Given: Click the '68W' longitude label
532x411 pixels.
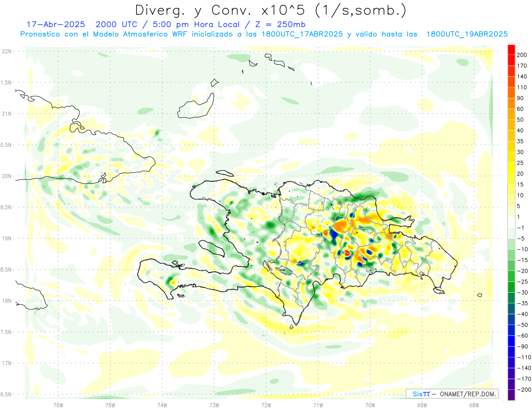Looking at the screenshot, I should [x=473, y=406].
